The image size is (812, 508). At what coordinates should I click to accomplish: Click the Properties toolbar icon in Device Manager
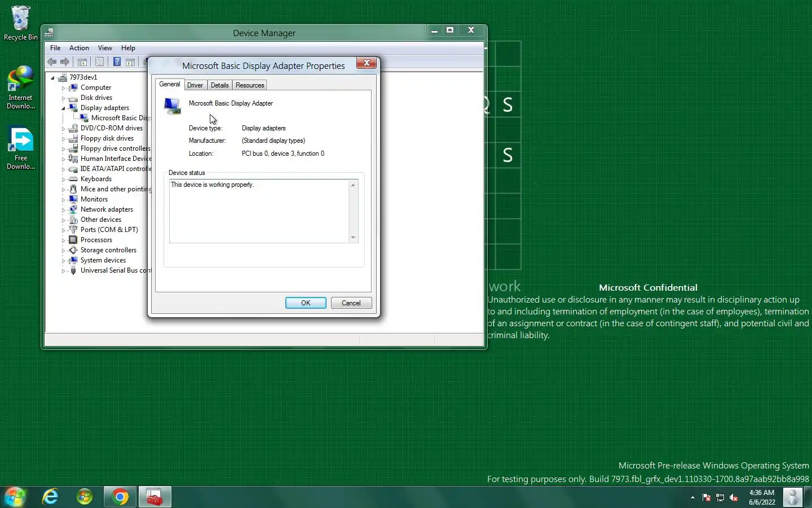(x=100, y=62)
